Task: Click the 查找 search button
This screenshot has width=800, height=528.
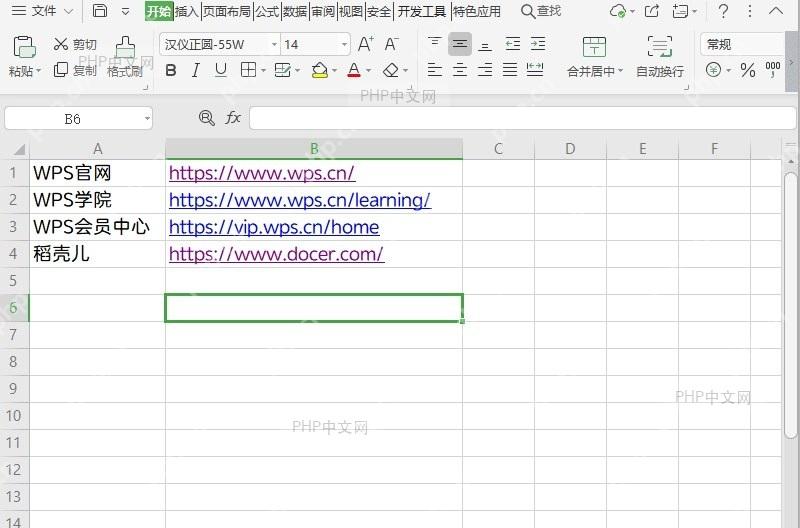Action: pos(541,11)
